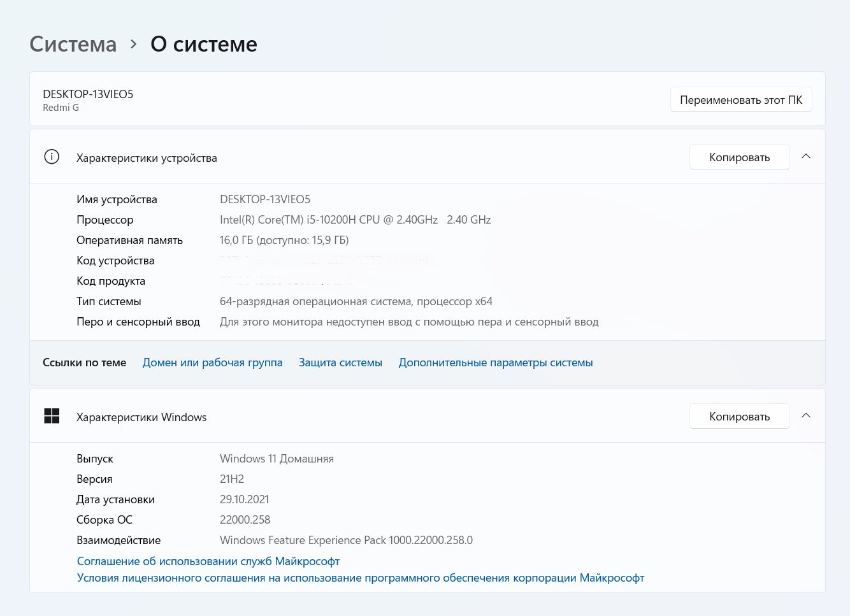Collapse the Характеристики Windows section chevron

pos(806,416)
